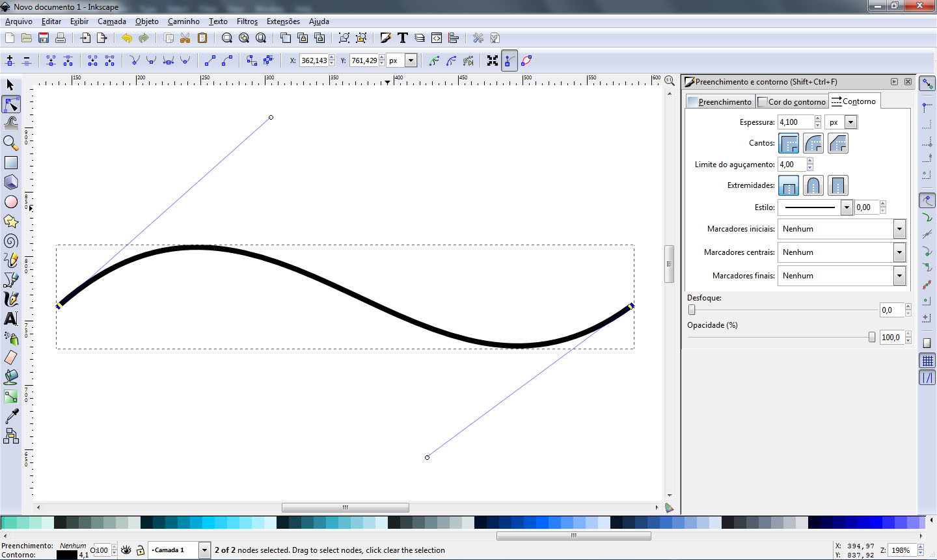
Task: Select the Ellipse tool
Action: click(x=10, y=202)
